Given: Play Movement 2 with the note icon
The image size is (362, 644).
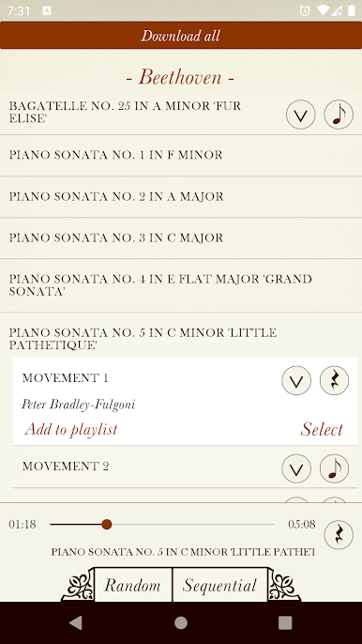Looking at the screenshot, I should click(x=334, y=468).
